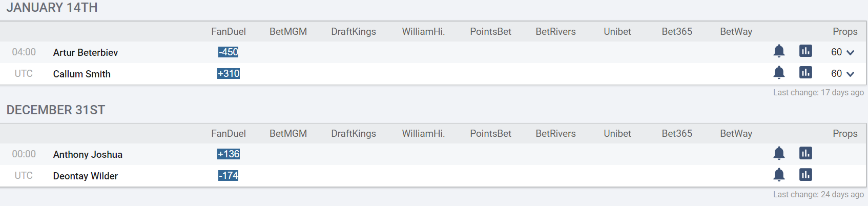Open odds chart for Artur Beterbiev
868x206 pixels.
(x=805, y=51)
